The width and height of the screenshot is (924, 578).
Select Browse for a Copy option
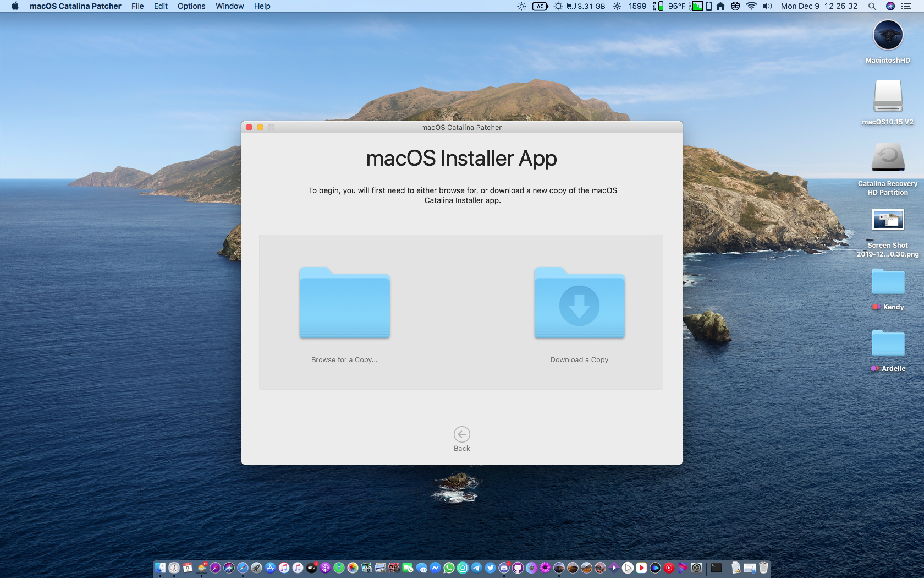point(344,359)
